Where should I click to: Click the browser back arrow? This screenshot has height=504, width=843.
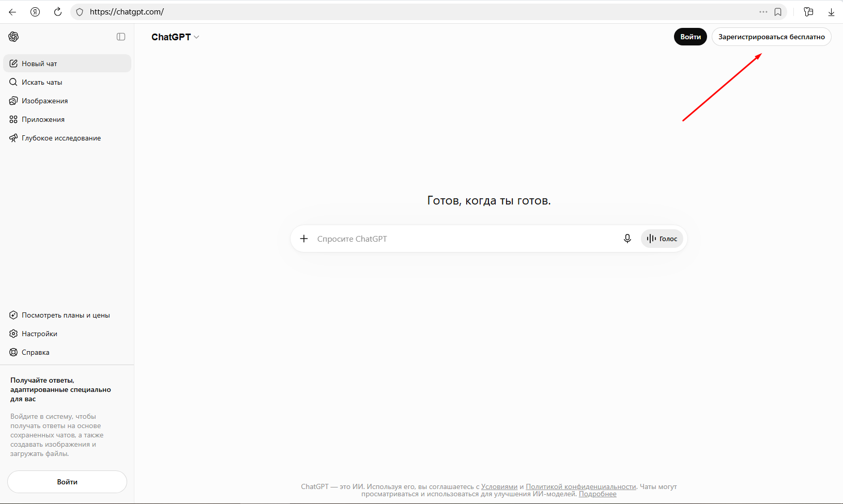coord(12,12)
